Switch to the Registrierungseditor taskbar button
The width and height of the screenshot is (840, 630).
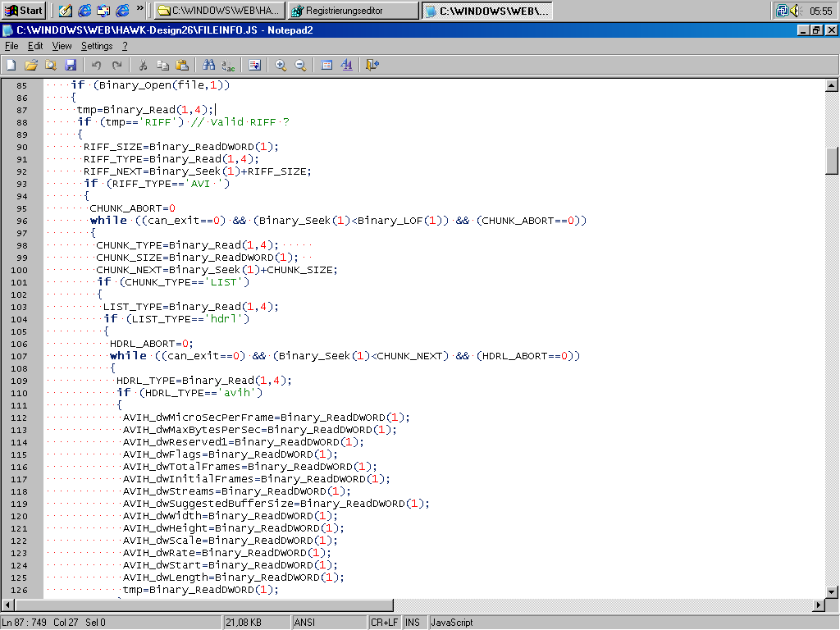point(354,10)
